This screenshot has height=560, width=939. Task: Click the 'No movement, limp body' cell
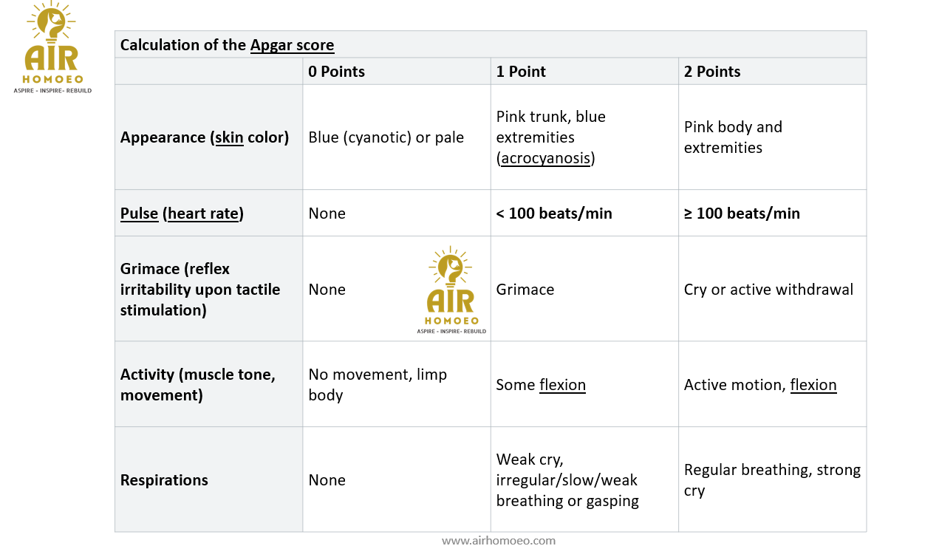[397, 385]
